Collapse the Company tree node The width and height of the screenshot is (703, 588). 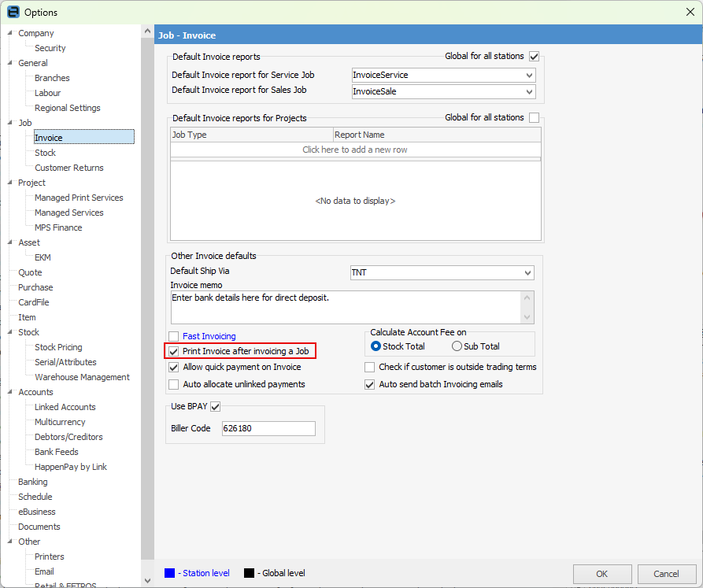(10, 33)
